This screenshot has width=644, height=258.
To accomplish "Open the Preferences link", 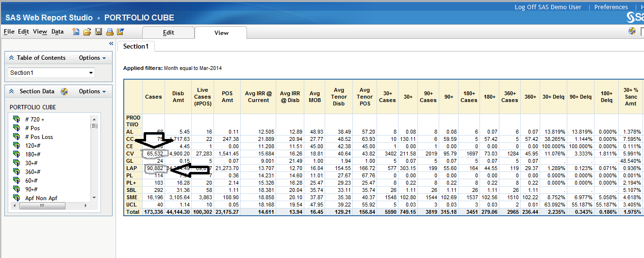I will 611,7.
